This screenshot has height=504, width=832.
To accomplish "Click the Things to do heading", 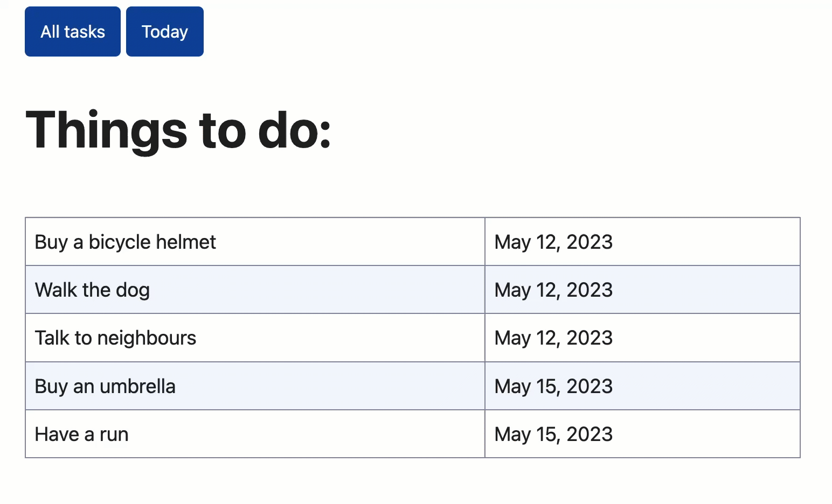I will [x=179, y=129].
